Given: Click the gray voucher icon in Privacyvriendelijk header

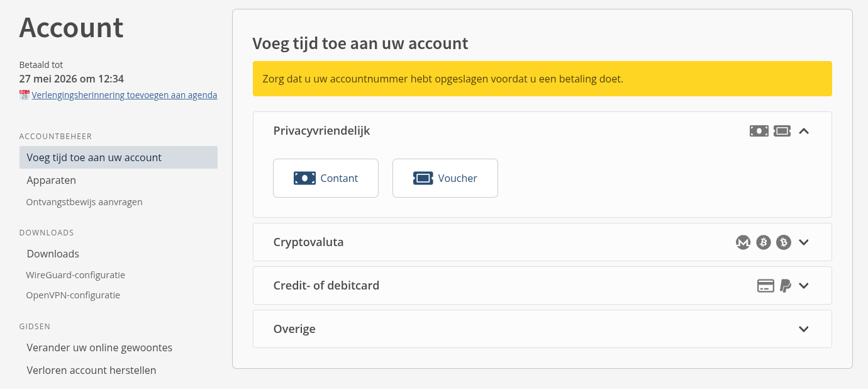Looking at the screenshot, I should click(782, 131).
